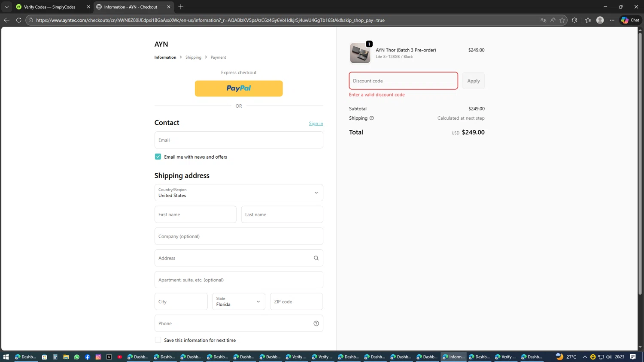
Task: Go to Shipping breadcrumb step
Action: tap(193, 57)
